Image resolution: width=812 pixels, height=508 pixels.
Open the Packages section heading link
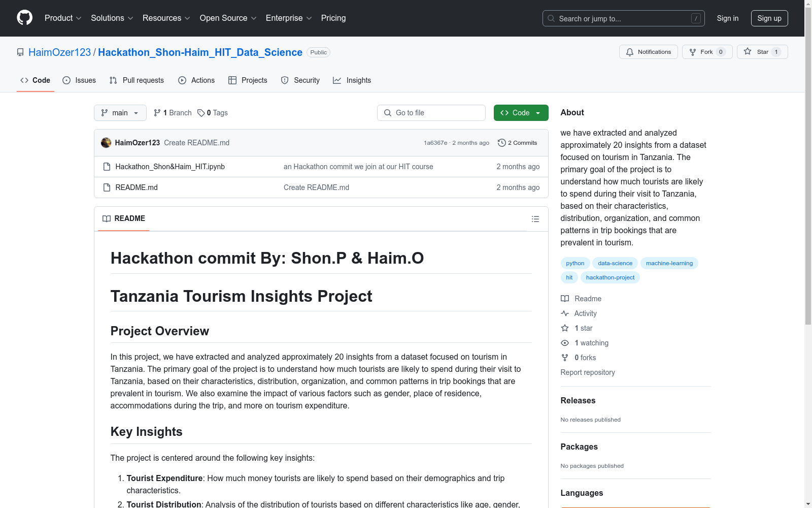tap(579, 447)
